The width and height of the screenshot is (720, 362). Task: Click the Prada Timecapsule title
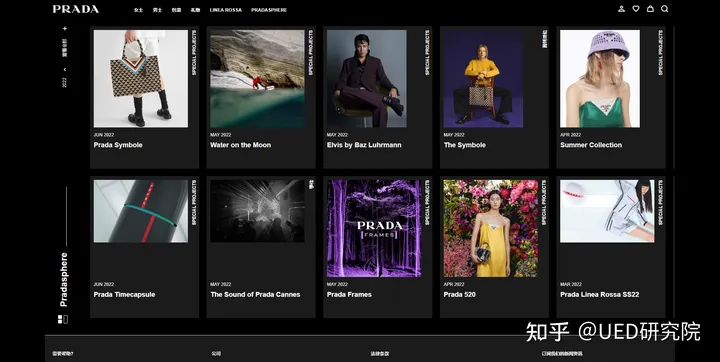pos(124,294)
